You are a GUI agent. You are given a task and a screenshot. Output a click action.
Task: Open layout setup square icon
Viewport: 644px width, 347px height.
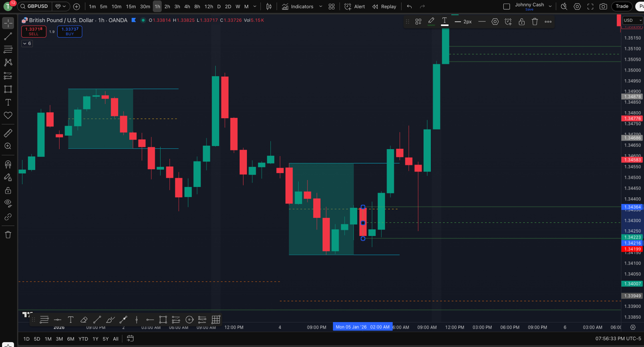point(507,7)
